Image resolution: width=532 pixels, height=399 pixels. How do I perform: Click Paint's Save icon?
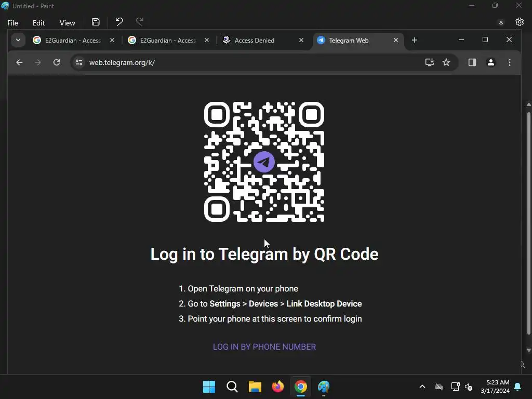tap(96, 22)
